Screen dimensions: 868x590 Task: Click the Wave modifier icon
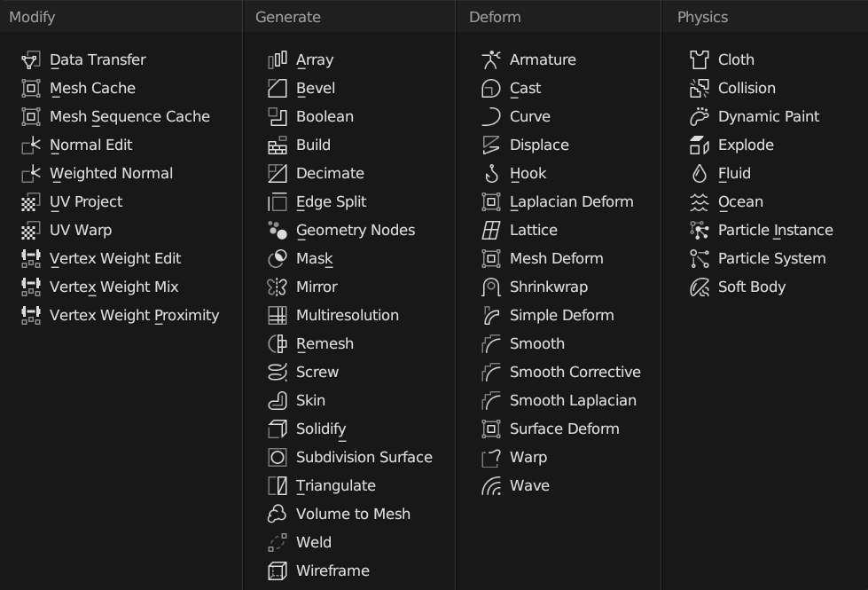click(x=491, y=486)
